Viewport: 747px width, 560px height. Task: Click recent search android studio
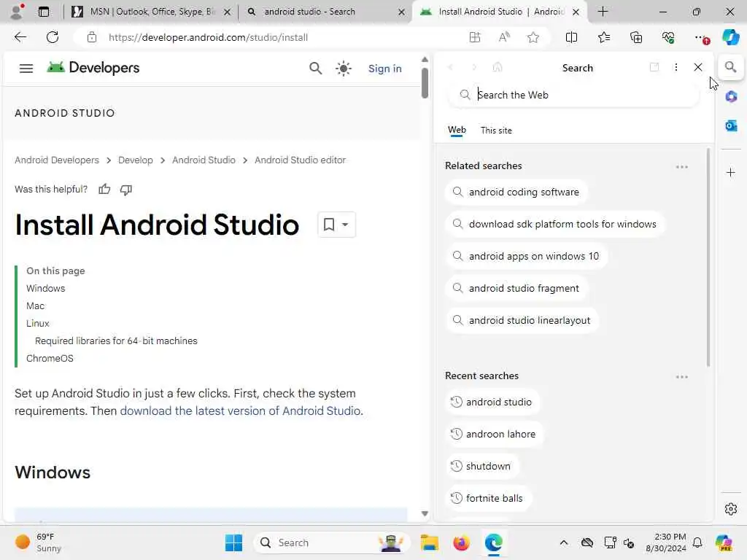(x=492, y=402)
